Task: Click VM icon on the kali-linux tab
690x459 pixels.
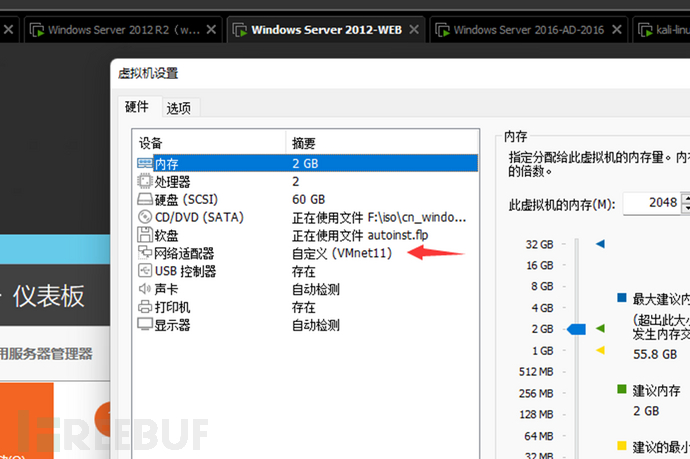Action: point(645,30)
